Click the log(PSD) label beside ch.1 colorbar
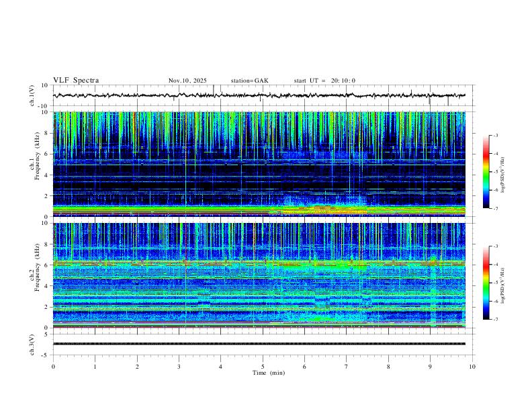Viewport: 532px width, 411px height. (502, 175)
